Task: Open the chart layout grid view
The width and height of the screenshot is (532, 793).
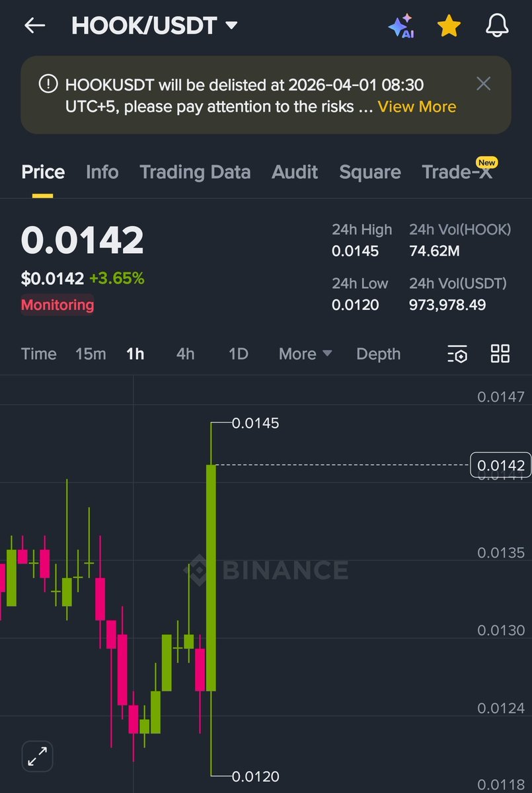Action: [x=500, y=354]
